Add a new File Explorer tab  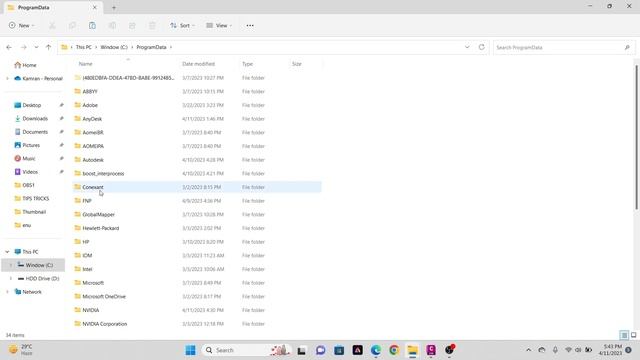pyautogui.click(x=114, y=7)
